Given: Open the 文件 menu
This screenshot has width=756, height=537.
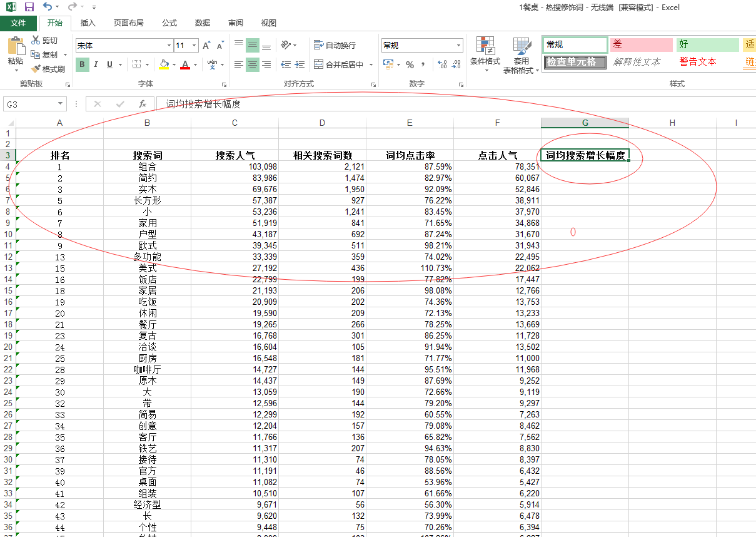Looking at the screenshot, I should (18, 23).
